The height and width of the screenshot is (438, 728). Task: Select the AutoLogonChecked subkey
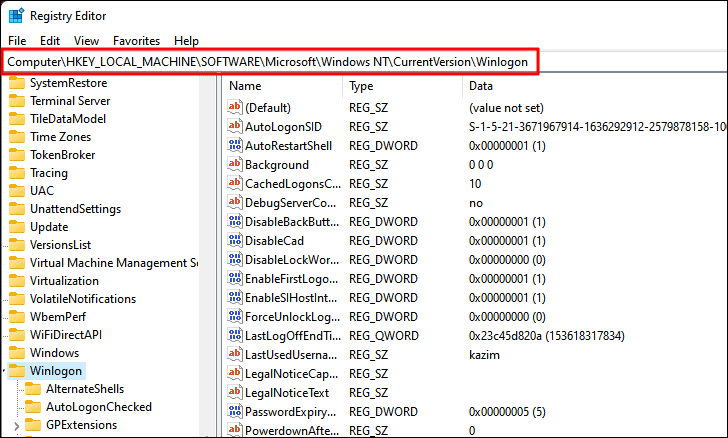[x=99, y=407]
